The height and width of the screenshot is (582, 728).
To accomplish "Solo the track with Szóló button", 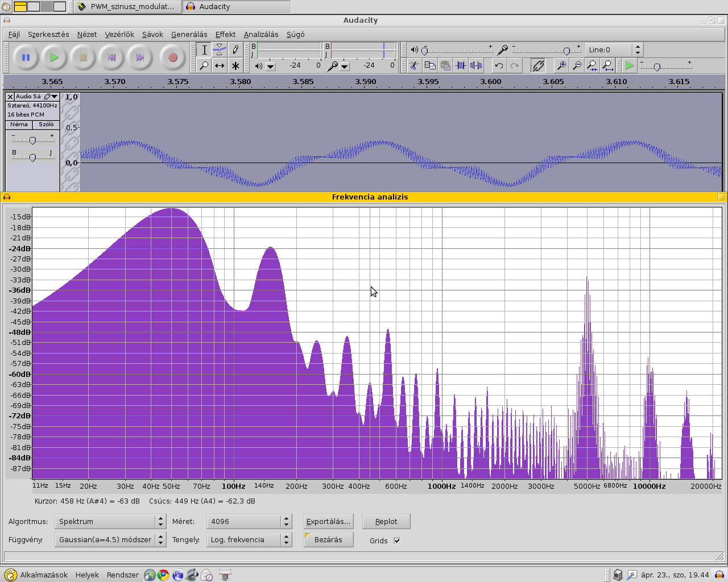I will 46,124.
